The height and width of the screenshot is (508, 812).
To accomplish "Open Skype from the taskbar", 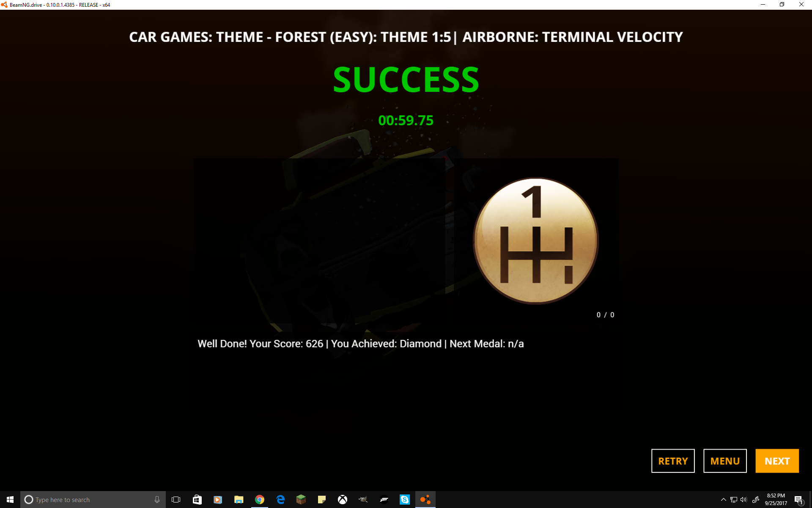I will click(404, 500).
